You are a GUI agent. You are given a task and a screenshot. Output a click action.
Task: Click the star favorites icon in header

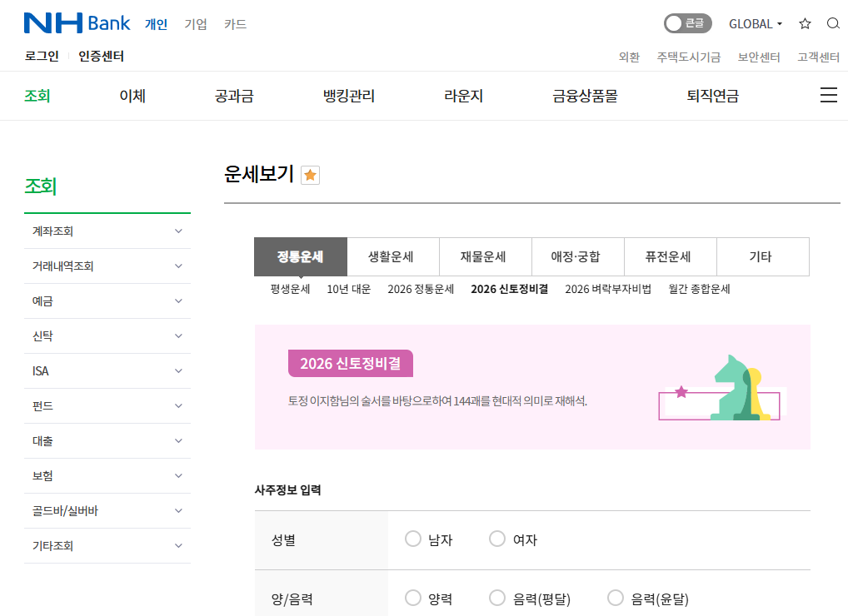[805, 23]
